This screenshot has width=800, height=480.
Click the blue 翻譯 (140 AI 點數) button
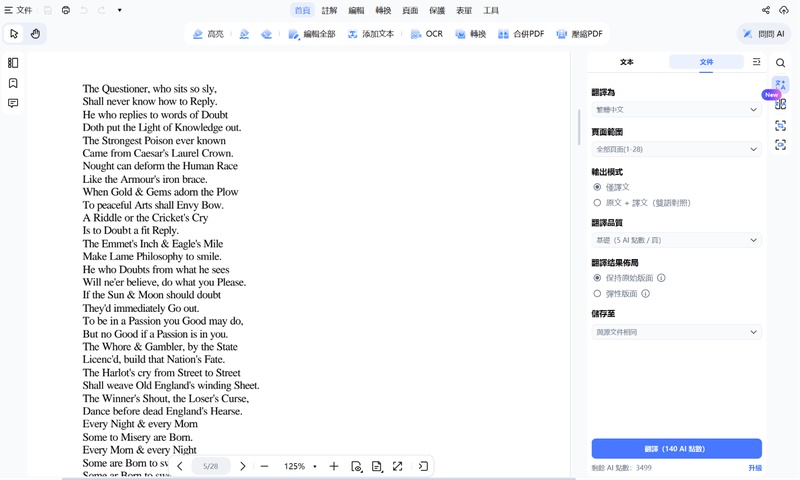coord(677,449)
